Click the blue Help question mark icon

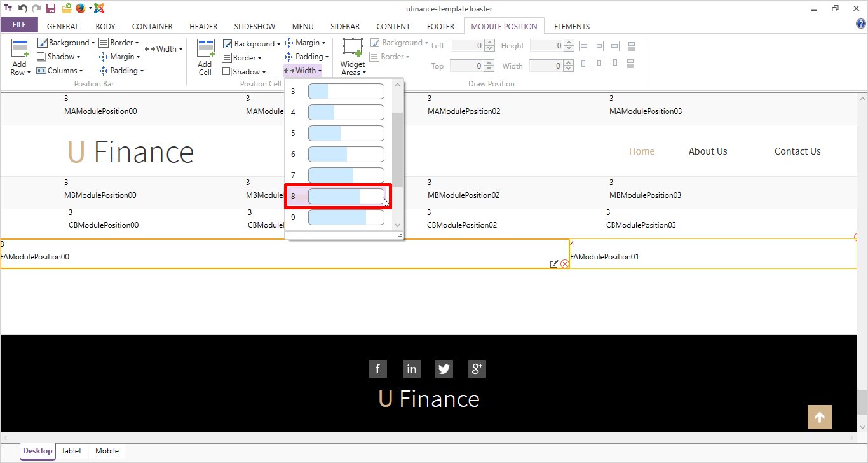pos(861,24)
